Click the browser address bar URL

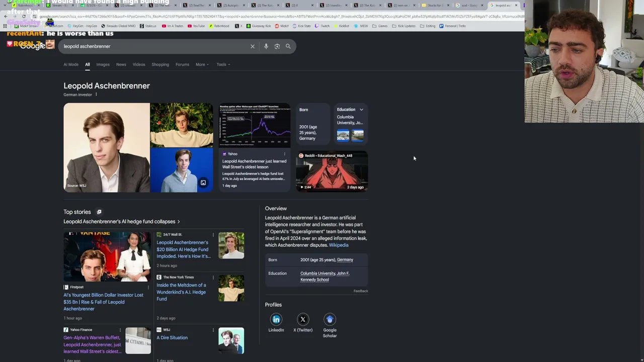tap(282, 17)
